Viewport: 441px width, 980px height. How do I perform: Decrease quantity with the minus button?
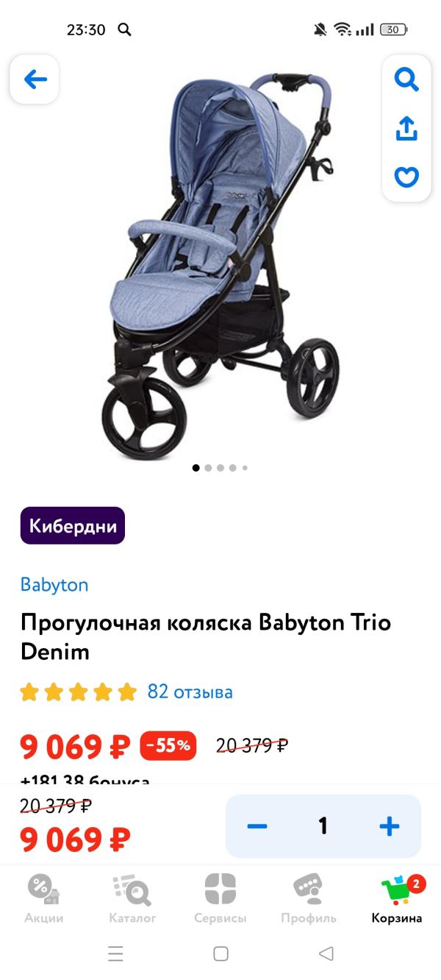click(x=257, y=826)
